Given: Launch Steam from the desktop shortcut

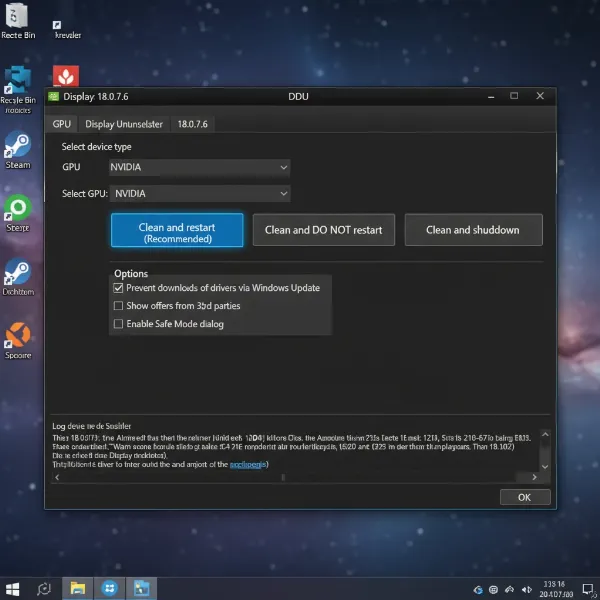Looking at the screenshot, I should click(x=18, y=150).
